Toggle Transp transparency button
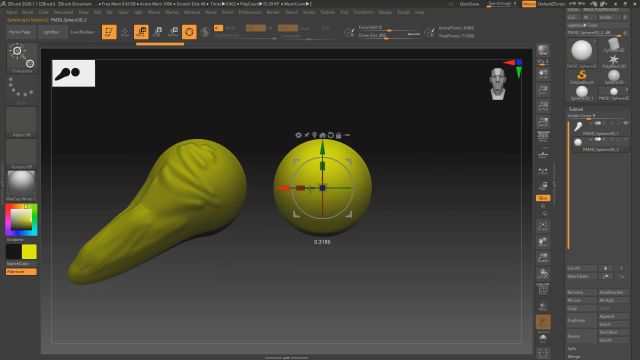The height and width of the screenshot is (360, 640). [543, 305]
